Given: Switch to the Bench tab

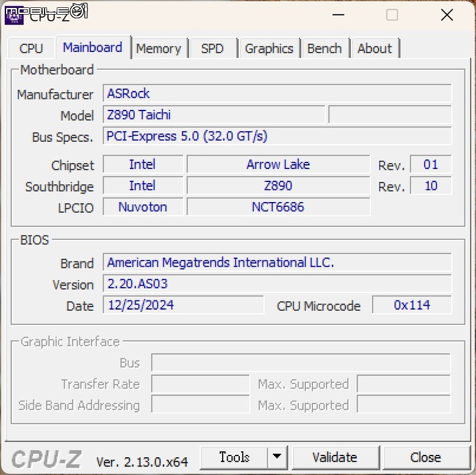Looking at the screenshot, I should click(x=325, y=48).
